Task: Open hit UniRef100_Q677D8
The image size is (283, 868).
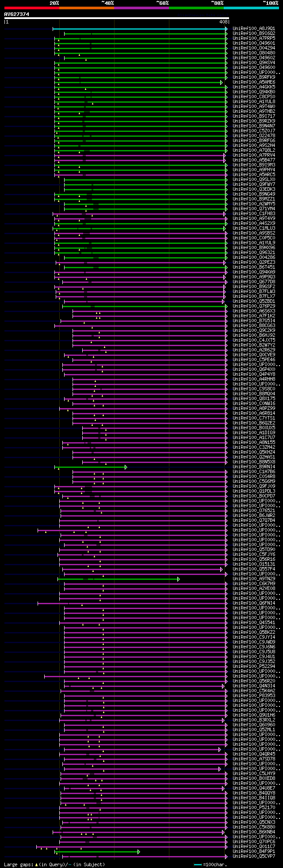Action: [x=254, y=282]
